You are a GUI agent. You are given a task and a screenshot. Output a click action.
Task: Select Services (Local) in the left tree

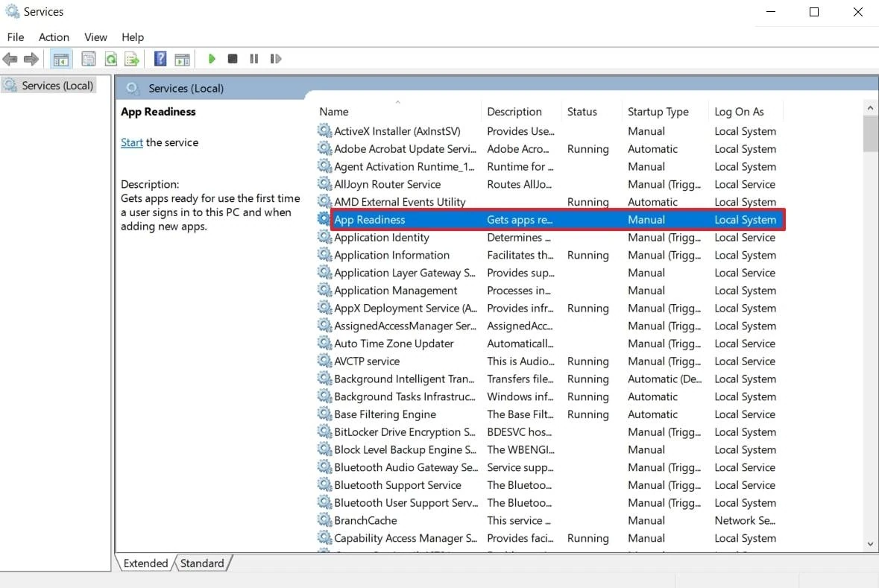pyautogui.click(x=57, y=86)
